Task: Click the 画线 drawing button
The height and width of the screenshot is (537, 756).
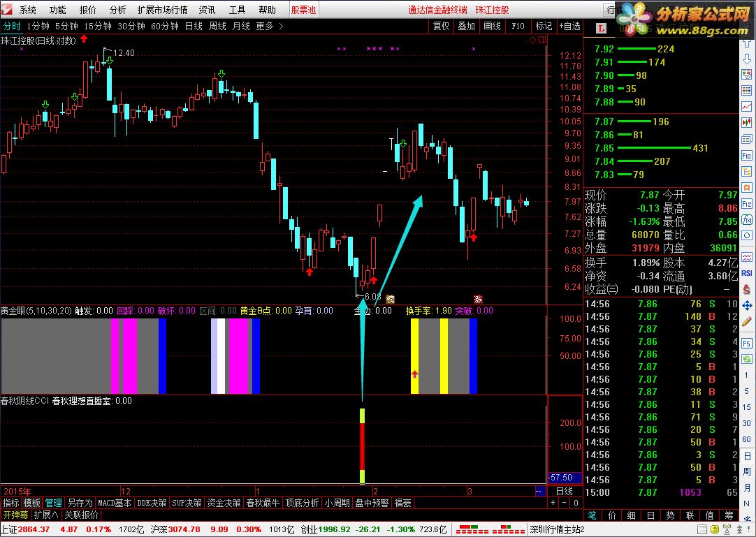Action: pos(492,26)
